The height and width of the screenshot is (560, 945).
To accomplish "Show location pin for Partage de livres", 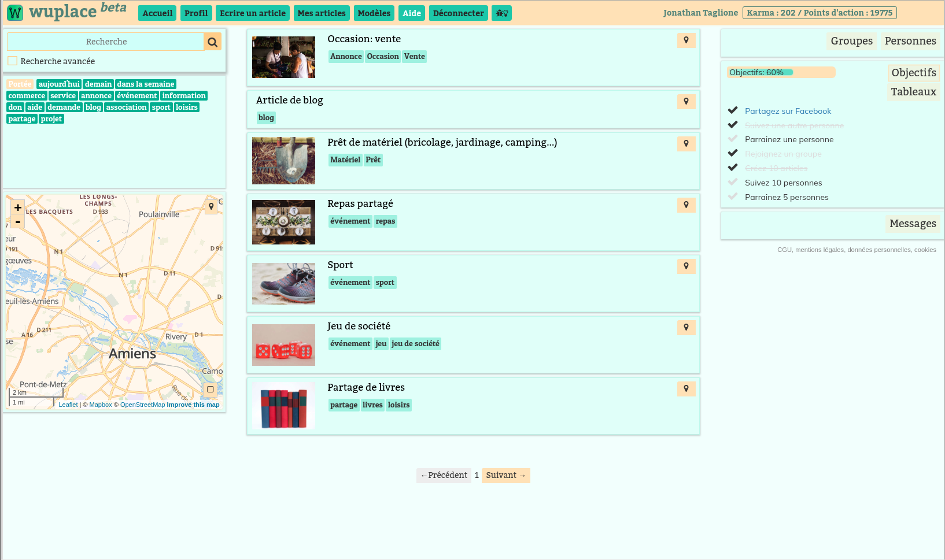I will [686, 389].
